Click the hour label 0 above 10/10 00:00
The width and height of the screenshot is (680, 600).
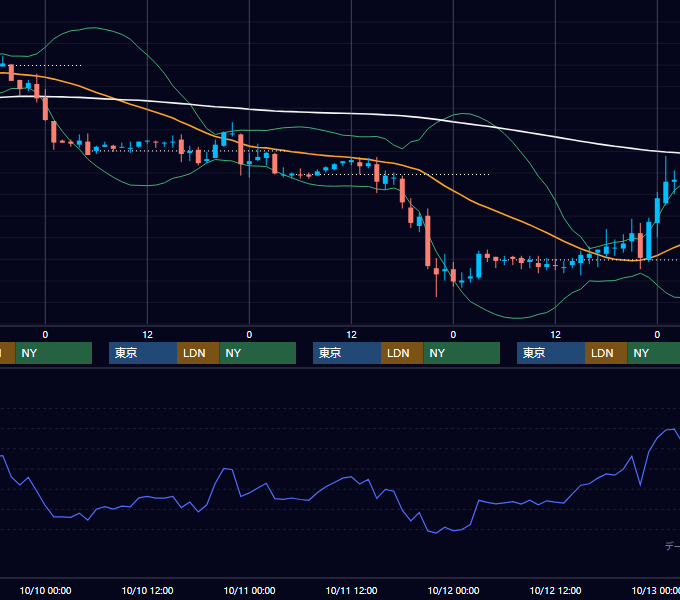coord(46,335)
